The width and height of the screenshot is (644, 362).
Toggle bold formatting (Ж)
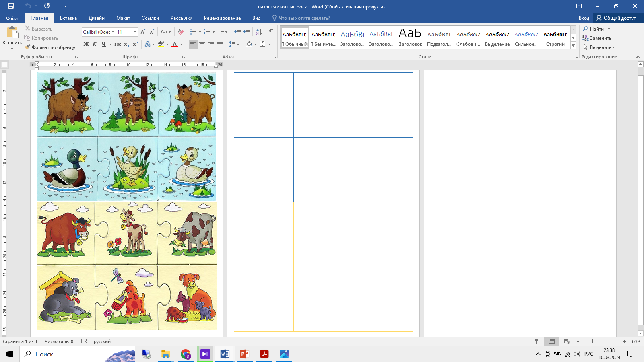pos(86,44)
